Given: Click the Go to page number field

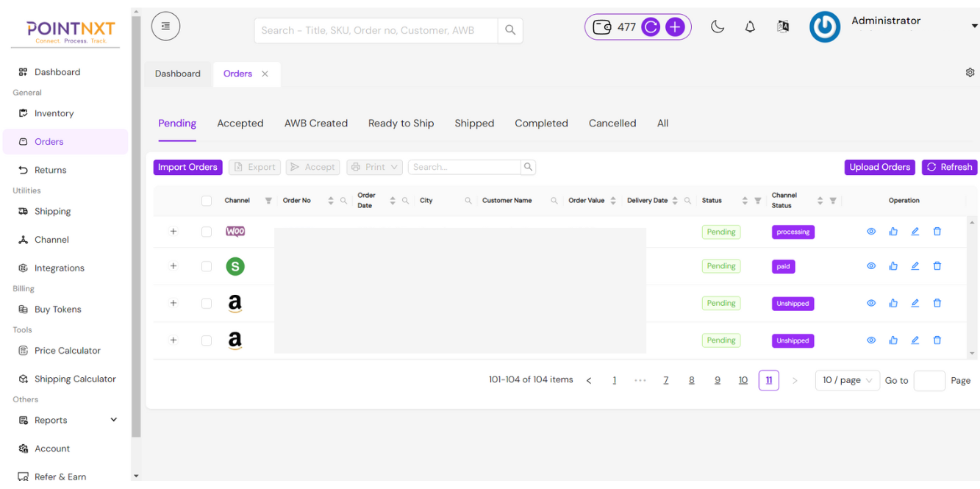Looking at the screenshot, I should pos(929,380).
